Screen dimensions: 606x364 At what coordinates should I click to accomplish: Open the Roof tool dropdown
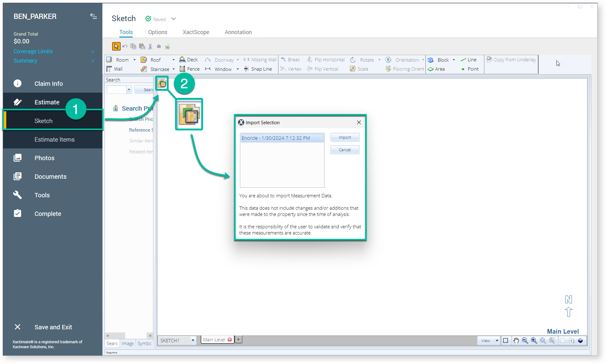(x=173, y=59)
